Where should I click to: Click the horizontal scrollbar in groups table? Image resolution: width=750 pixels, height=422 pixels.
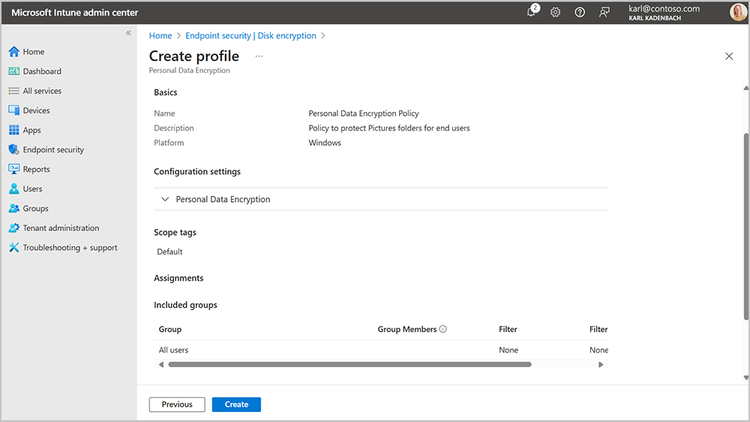click(350, 365)
